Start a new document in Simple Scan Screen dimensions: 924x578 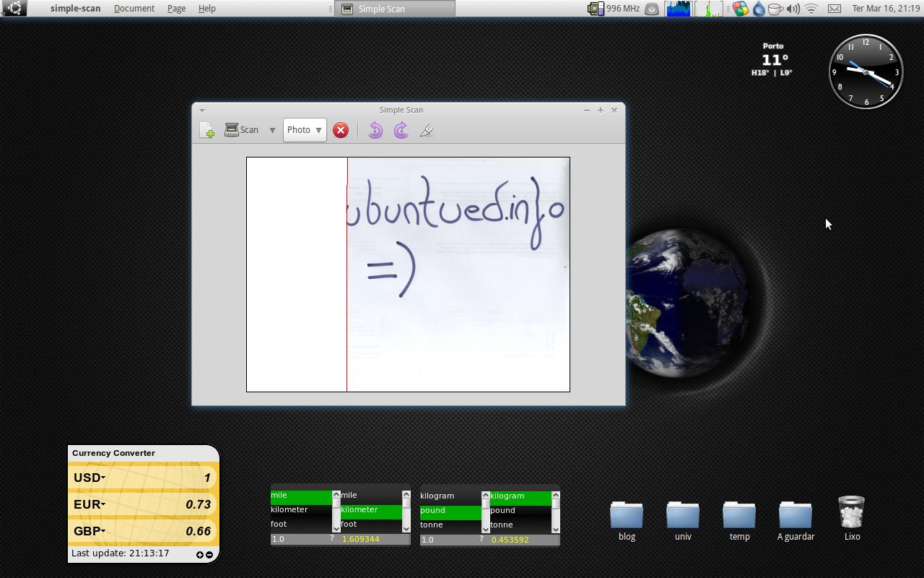(x=207, y=130)
